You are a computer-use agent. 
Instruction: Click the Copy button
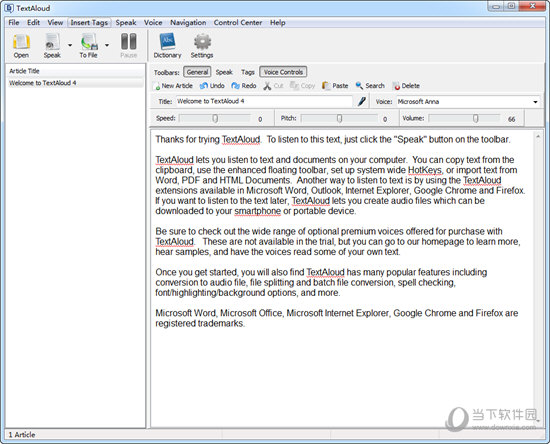click(x=302, y=86)
